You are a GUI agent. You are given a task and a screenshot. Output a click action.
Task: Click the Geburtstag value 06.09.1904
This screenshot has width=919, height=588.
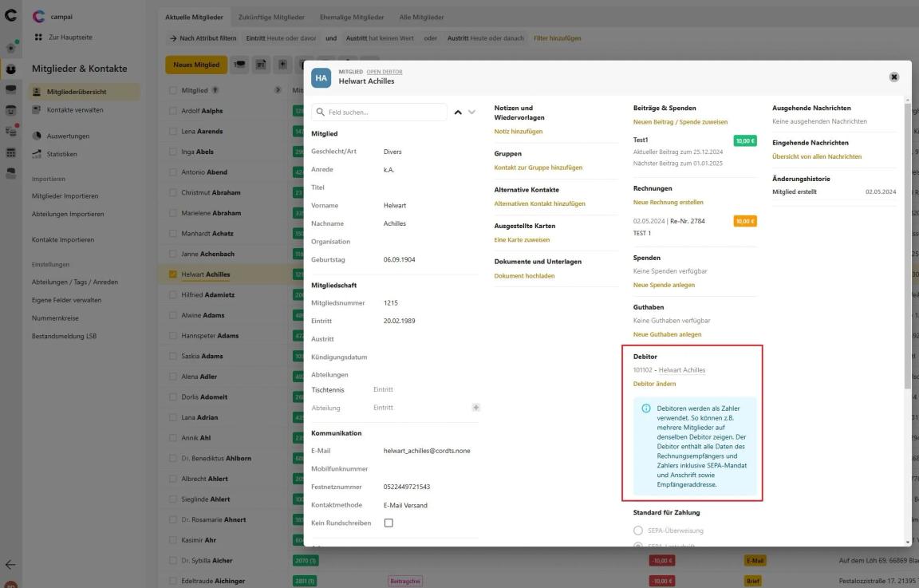coord(399,259)
